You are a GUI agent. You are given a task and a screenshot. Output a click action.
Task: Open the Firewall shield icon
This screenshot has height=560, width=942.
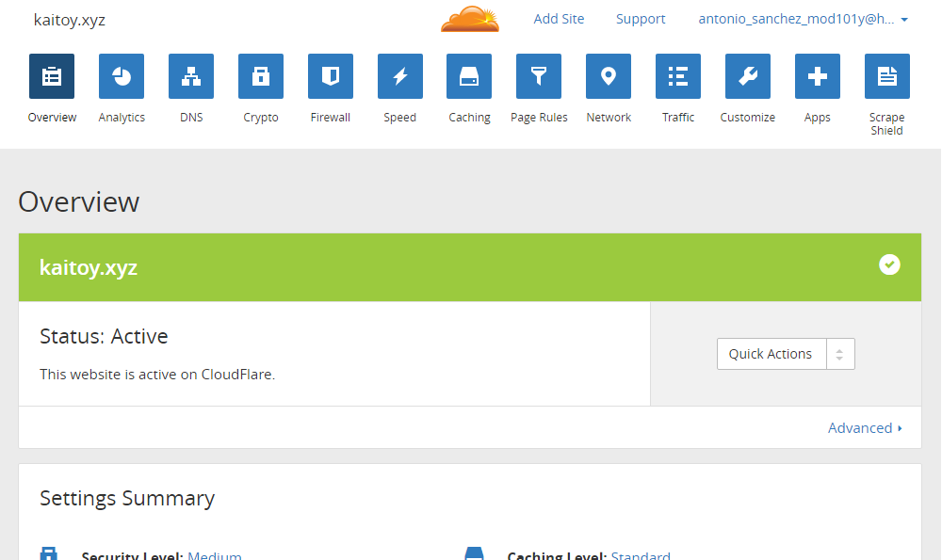(331, 76)
